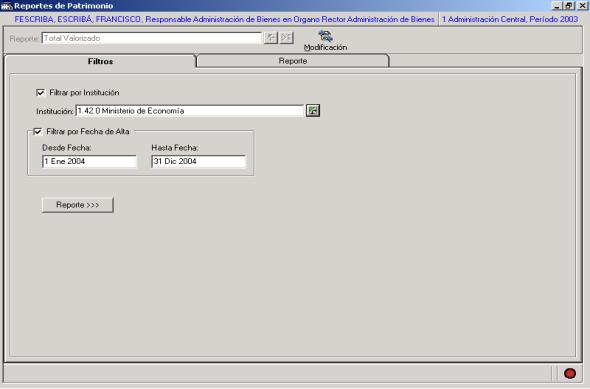
Task: Click the Total Valorizado Reporte field
Action: pos(152,38)
